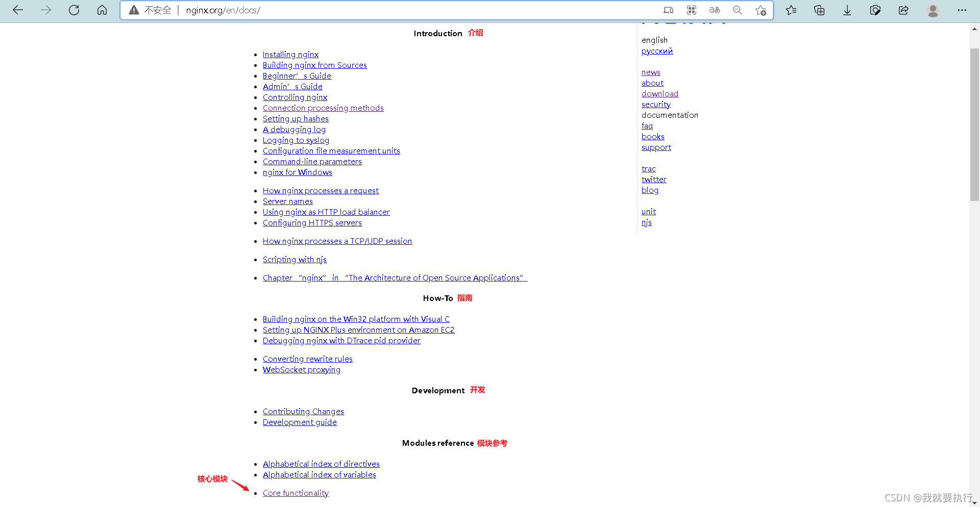980x507 pixels.
Task: Open Admin's Guide link
Action: [292, 87]
